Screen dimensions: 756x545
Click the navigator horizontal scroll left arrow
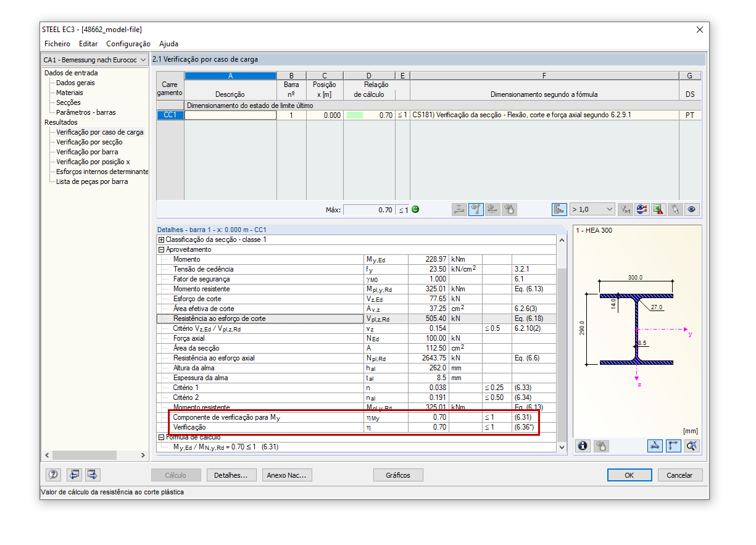tap(46, 456)
